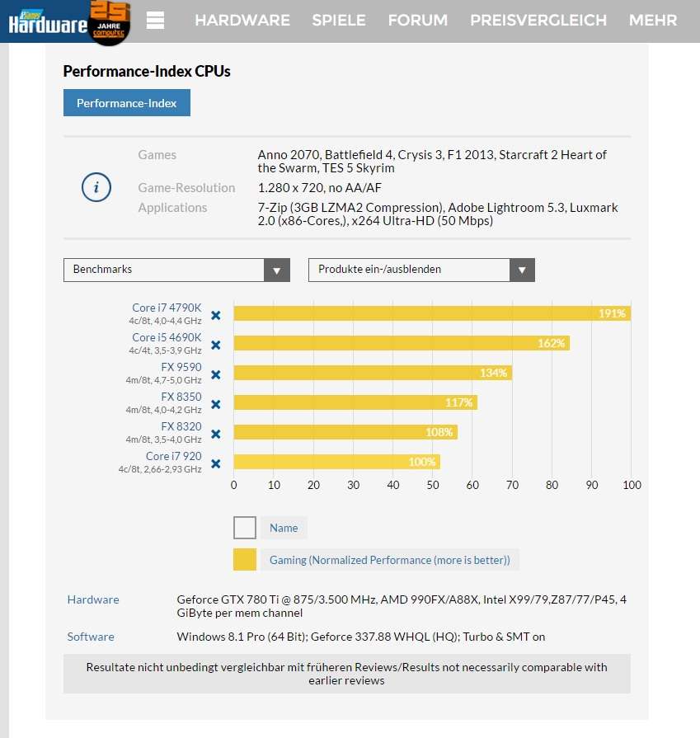Open the hamburger menu icon

pyautogui.click(x=155, y=21)
